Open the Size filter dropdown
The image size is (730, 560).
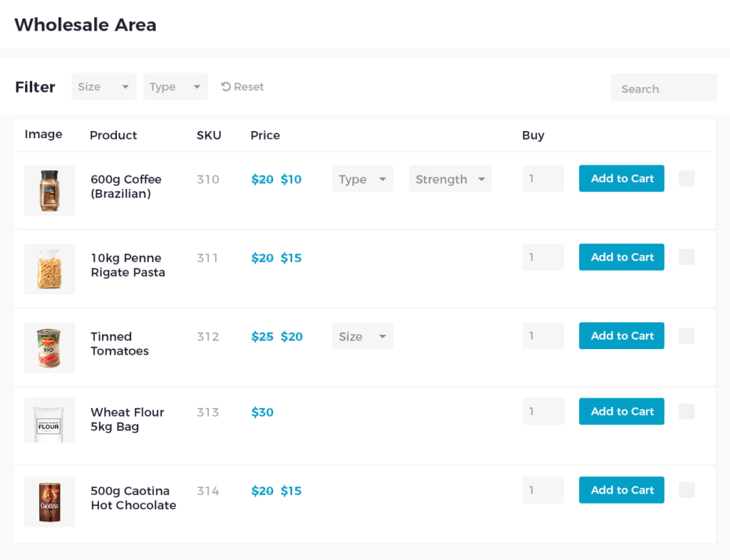click(103, 86)
